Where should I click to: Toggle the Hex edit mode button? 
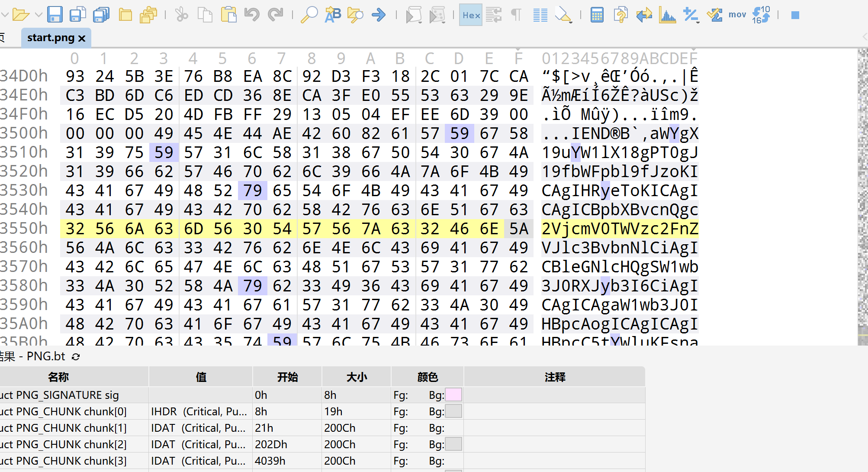coord(471,15)
